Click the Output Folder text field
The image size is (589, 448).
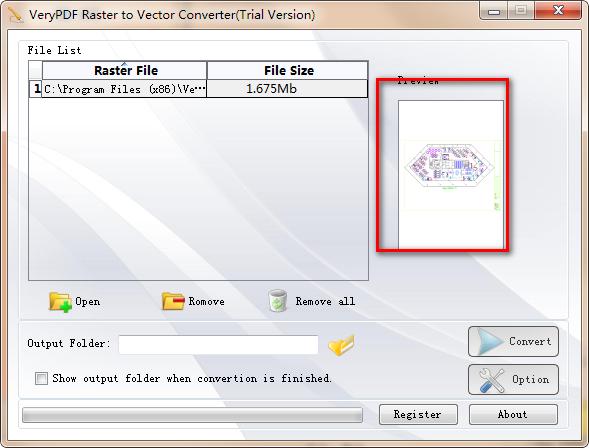219,345
